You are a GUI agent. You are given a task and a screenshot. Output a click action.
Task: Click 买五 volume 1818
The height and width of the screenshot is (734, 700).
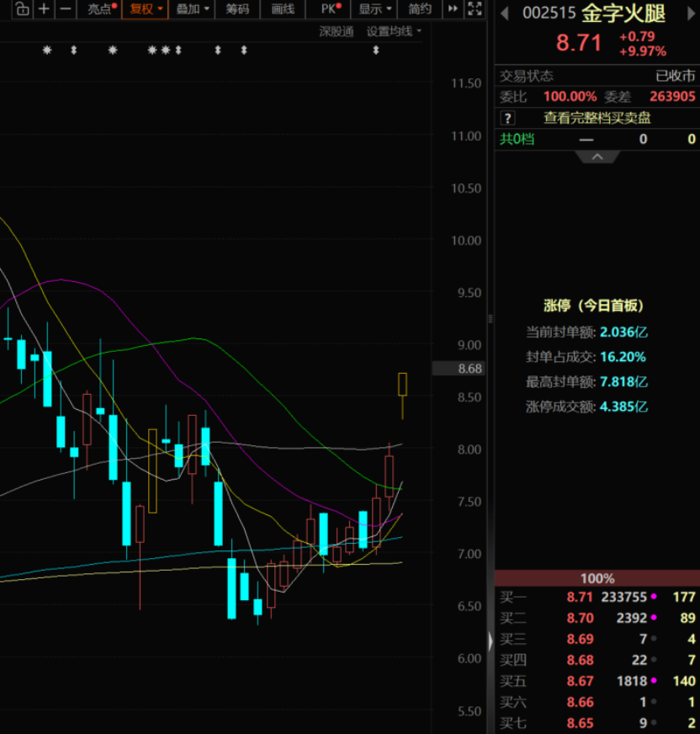(x=632, y=682)
